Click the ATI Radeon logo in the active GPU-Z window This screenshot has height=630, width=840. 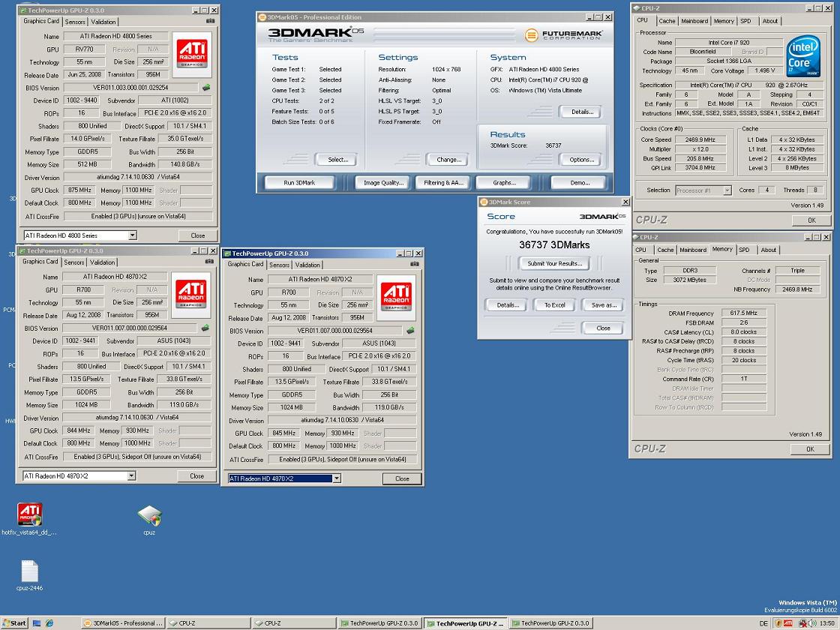pos(397,297)
